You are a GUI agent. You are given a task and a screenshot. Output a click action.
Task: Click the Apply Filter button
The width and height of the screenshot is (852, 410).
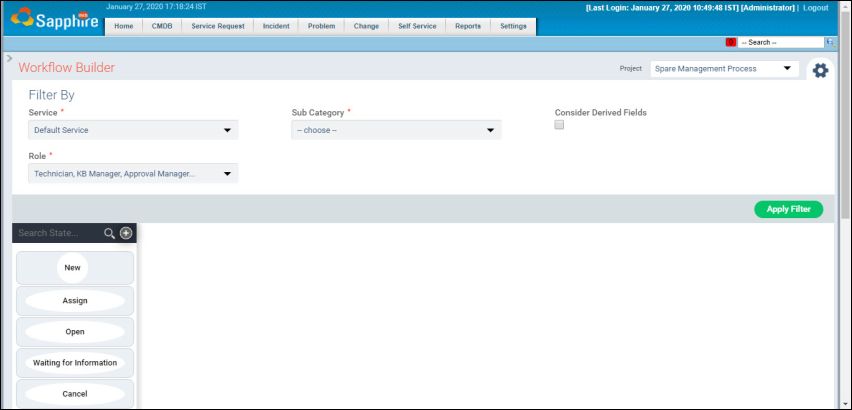(x=788, y=209)
